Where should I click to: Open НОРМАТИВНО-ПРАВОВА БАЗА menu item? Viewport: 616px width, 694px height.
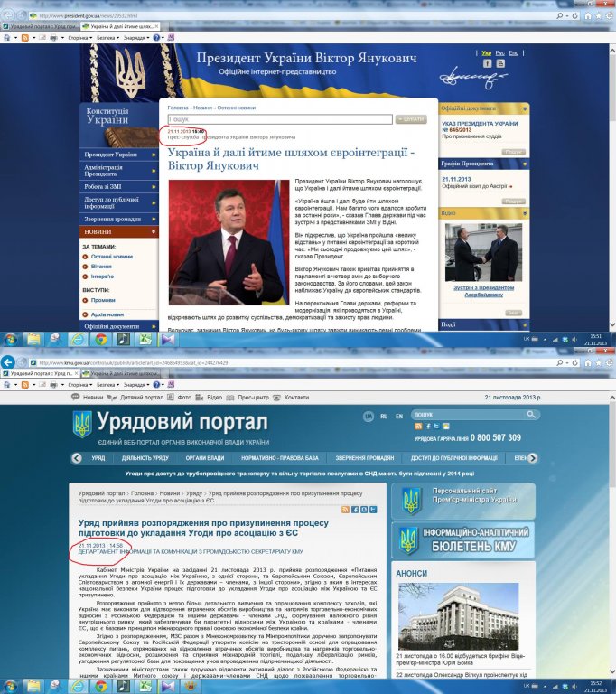pos(280,458)
